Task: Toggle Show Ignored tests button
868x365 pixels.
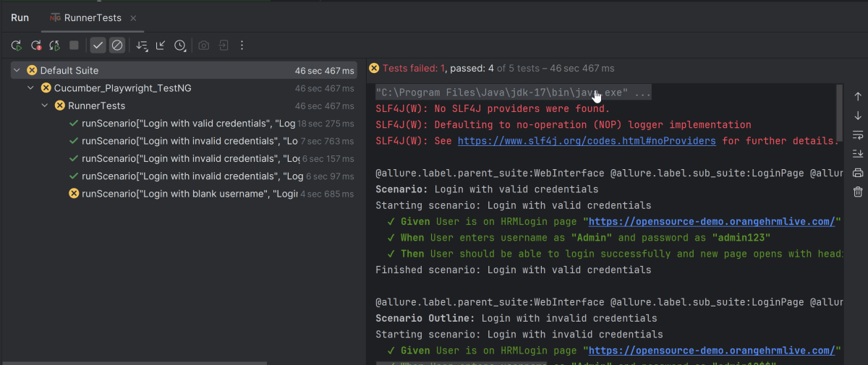Action: (117, 46)
